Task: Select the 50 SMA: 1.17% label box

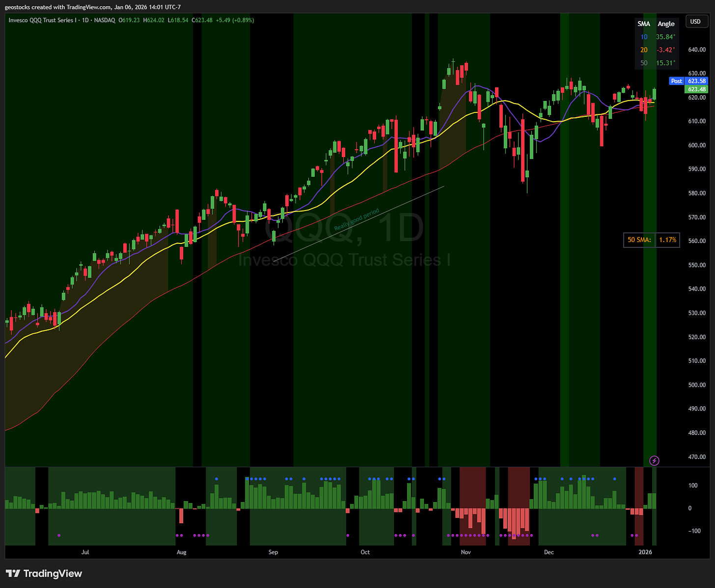Action: (652, 240)
